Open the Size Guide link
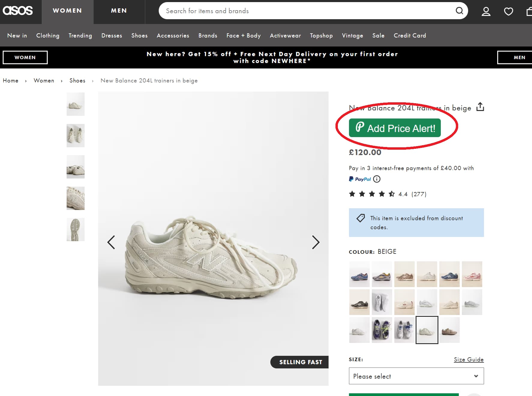532x396 pixels. [469, 359]
